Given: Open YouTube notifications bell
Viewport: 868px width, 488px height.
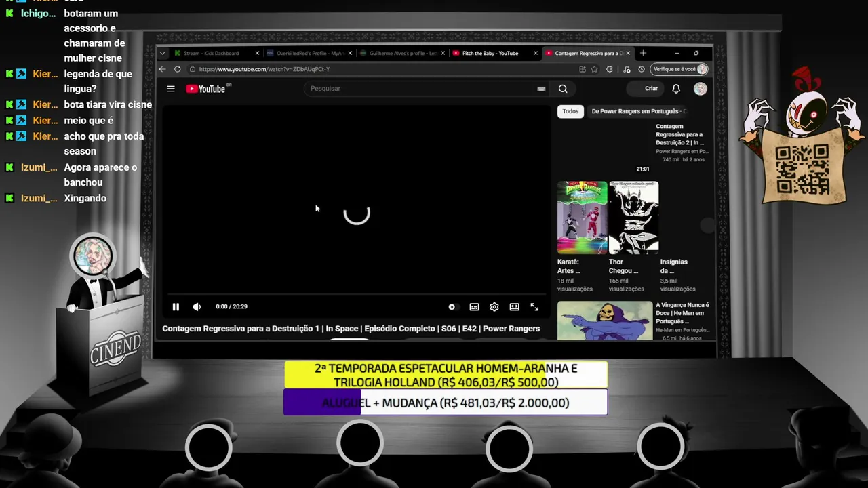Looking at the screenshot, I should [676, 89].
